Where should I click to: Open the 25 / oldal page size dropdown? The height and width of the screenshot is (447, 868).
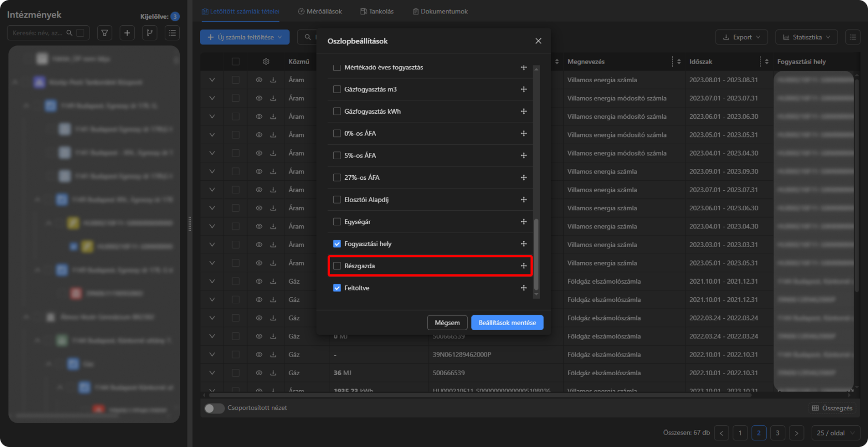click(835, 433)
